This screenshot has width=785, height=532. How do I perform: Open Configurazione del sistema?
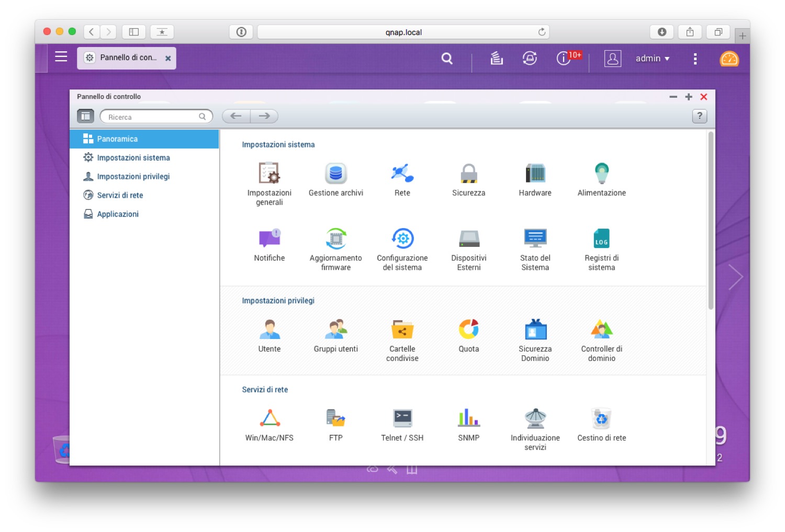tap(402, 249)
